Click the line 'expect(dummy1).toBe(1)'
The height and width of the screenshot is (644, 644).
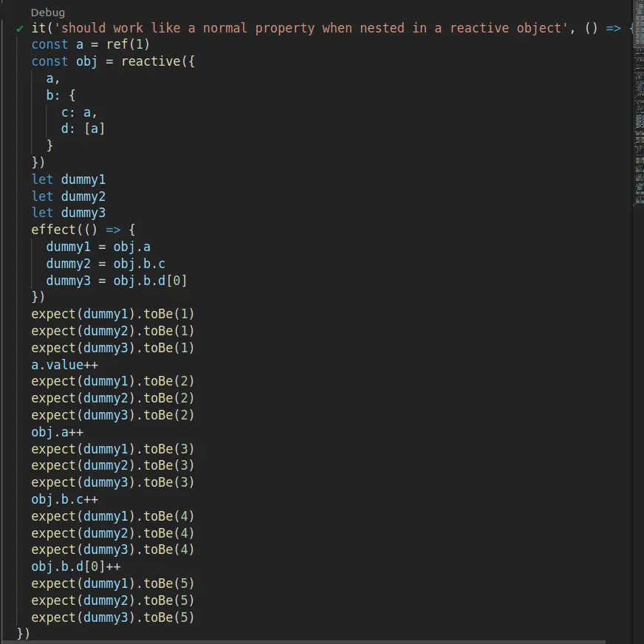click(x=112, y=314)
